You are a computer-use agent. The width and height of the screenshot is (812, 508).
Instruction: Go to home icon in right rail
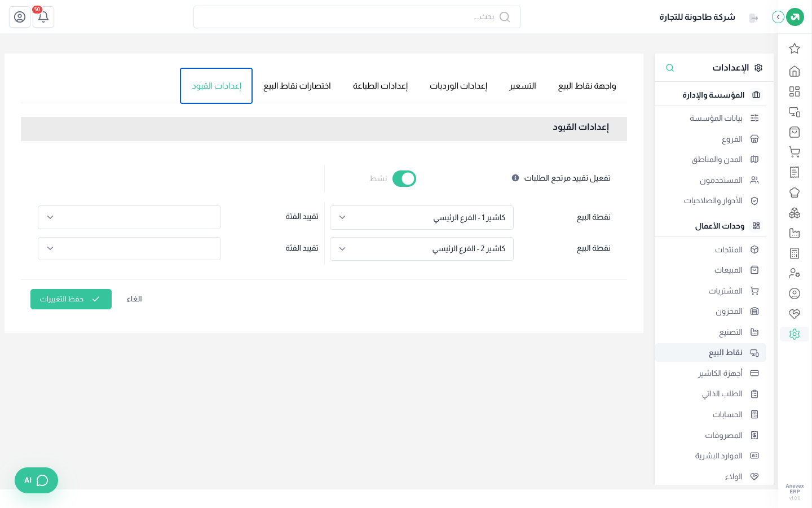coord(795,71)
